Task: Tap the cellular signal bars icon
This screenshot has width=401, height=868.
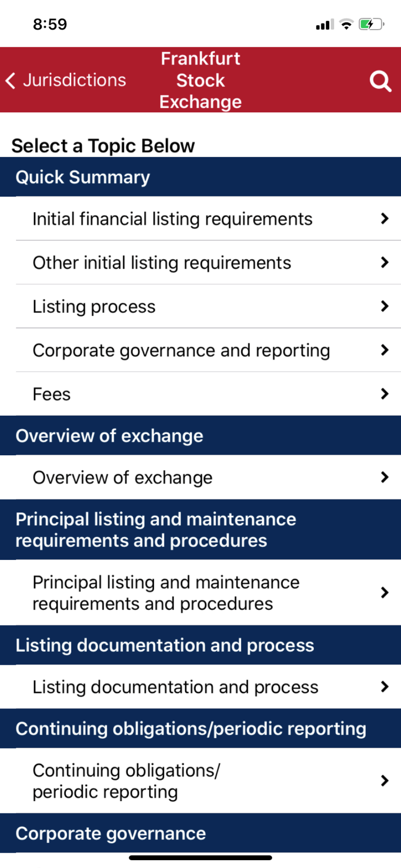Action: pos(325,24)
